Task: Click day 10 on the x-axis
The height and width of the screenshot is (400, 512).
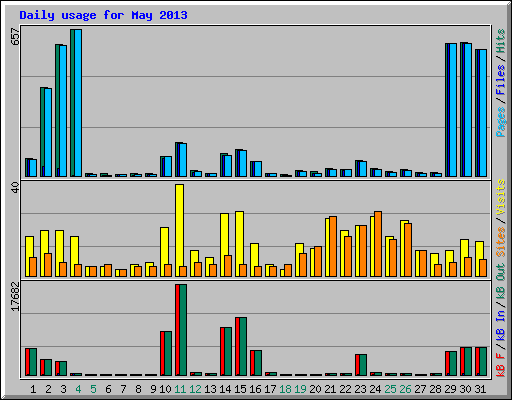Action: tap(165, 389)
